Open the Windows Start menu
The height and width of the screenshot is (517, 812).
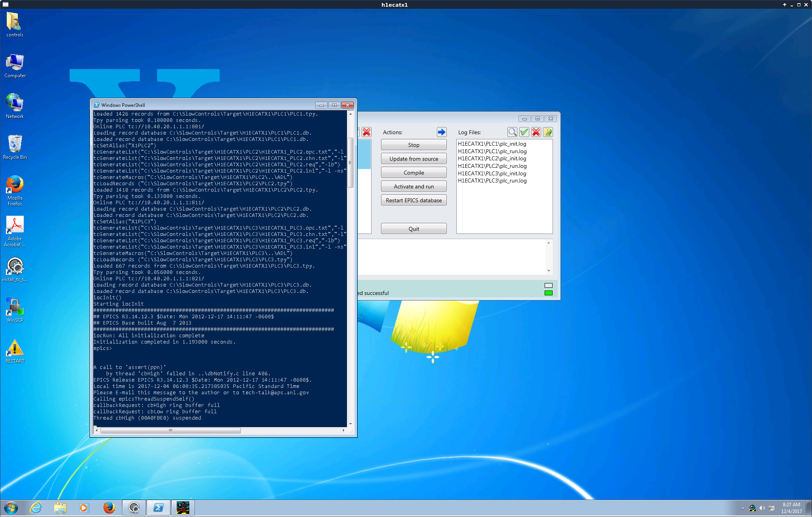(11, 507)
